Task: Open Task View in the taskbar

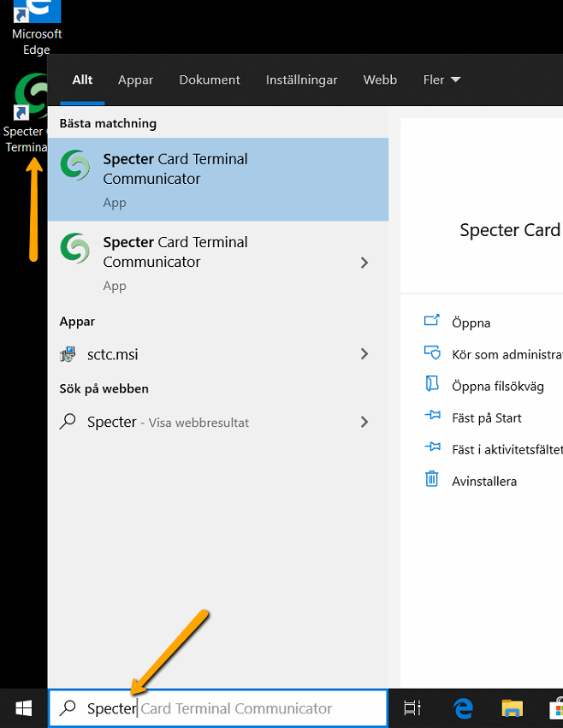Action: (x=412, y=707)
